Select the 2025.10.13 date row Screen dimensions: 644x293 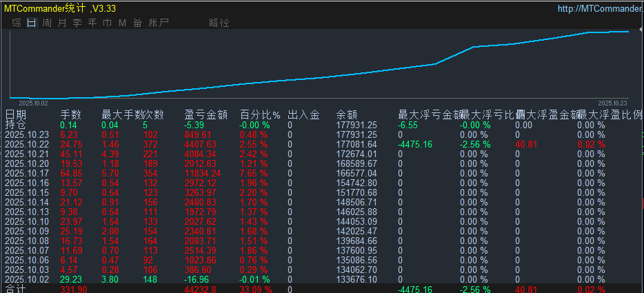[x=27, y=212]
